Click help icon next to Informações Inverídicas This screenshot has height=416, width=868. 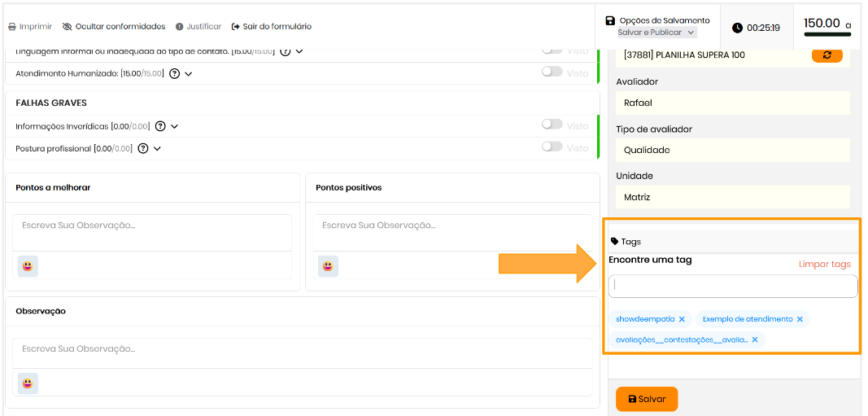pos(160,126)
